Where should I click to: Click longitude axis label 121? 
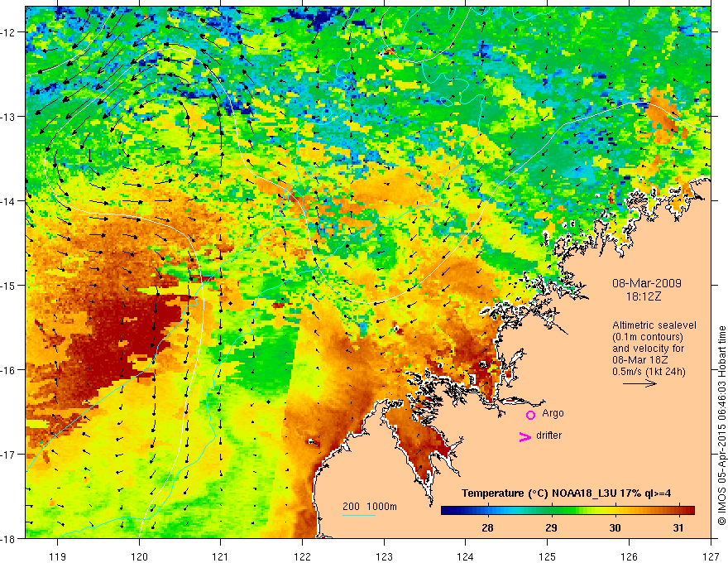tap(221, 556)
